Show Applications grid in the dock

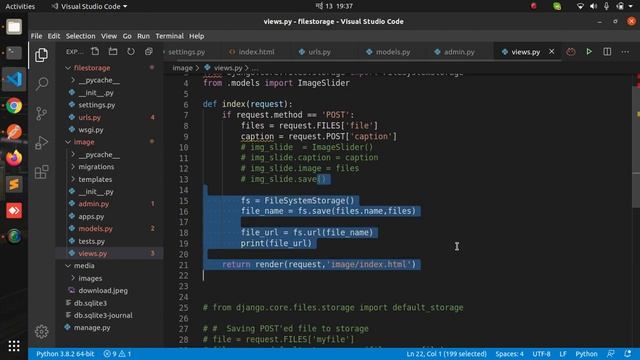point(14,346)
